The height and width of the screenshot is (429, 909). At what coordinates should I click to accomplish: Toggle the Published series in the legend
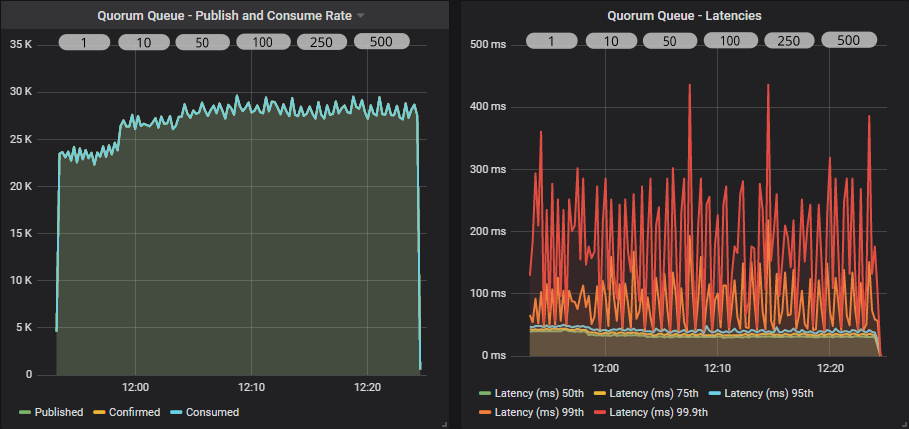click(x=59, y=412)
